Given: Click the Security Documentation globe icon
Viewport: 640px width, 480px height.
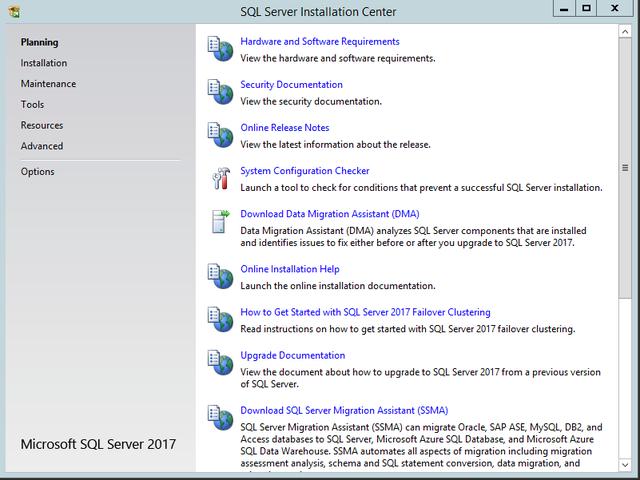Looking at the screenshot, I should 220,92.
